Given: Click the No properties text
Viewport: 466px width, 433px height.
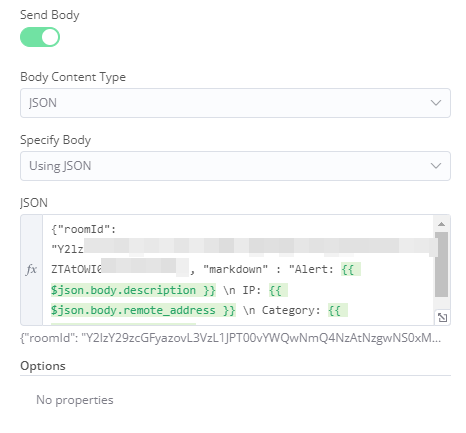Looking at the screenshot, I should click(x=75, y=400).
